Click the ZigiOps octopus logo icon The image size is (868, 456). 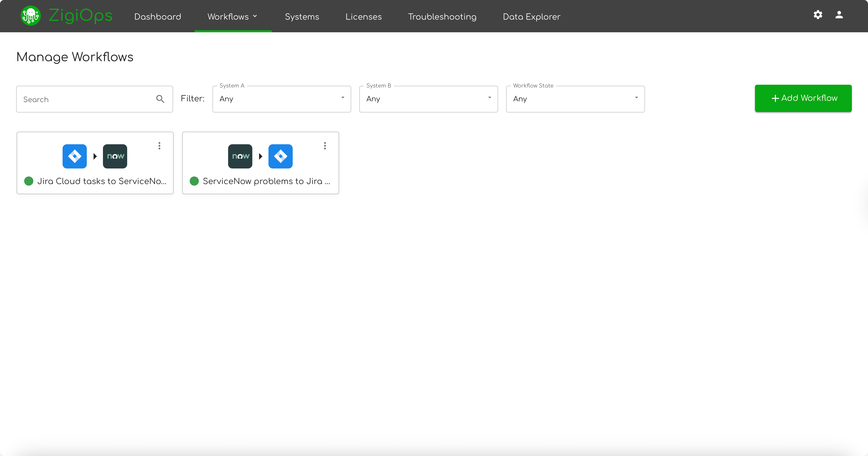pos(31,16)
